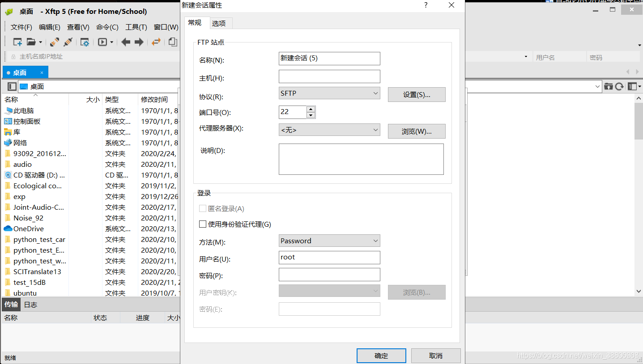Select the 控制面板 item in file list

pyautogui.click(x=27, y=121)
